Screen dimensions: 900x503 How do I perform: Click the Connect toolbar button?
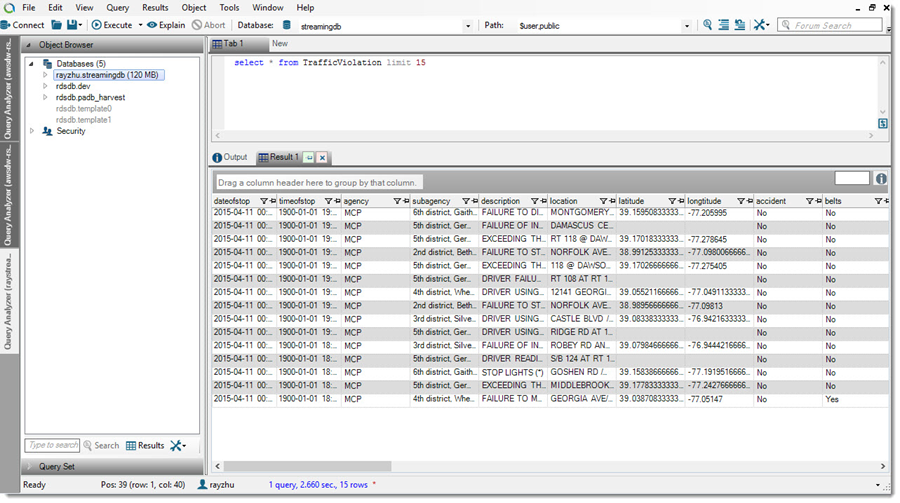tap(22, 24)
